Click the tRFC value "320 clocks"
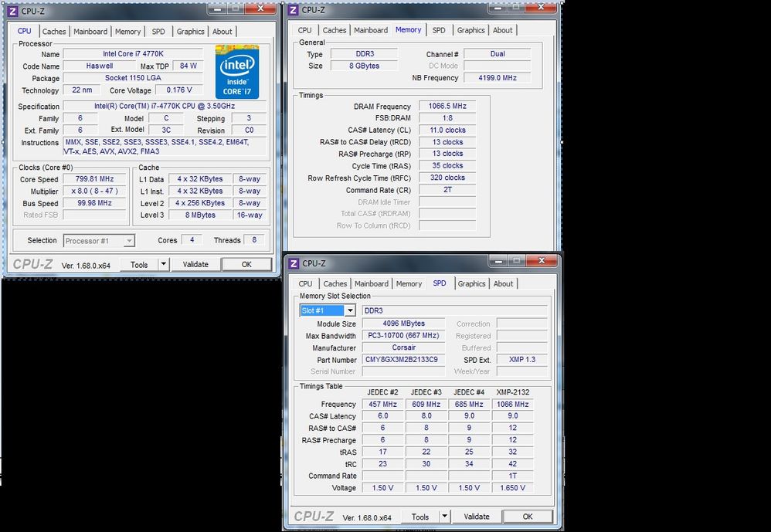The width and height of the screenshot is (771, 532). pyautogui.click(x=447, y=178)
